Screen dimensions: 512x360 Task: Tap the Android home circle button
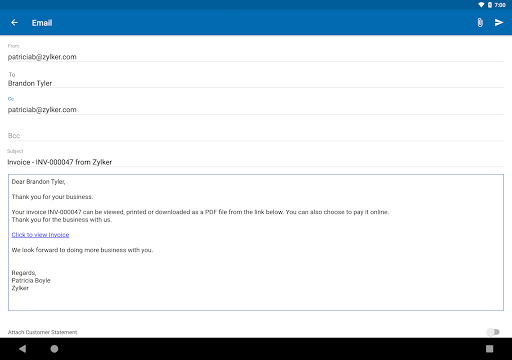coord(54,349)
